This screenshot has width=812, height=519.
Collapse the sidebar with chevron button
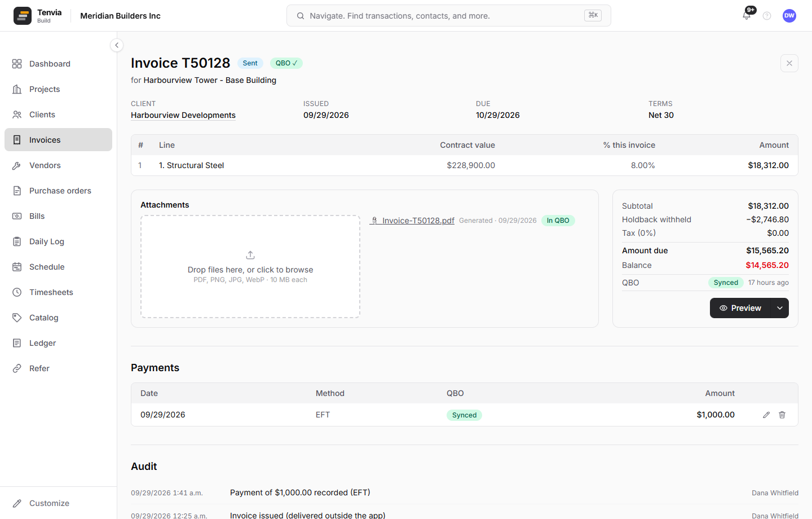117,45
